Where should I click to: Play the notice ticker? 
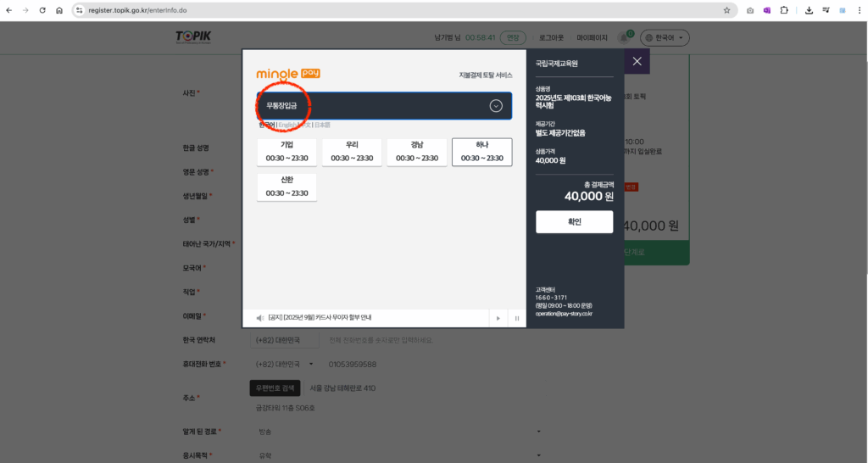pyautogui.click(x=498, y=319)
